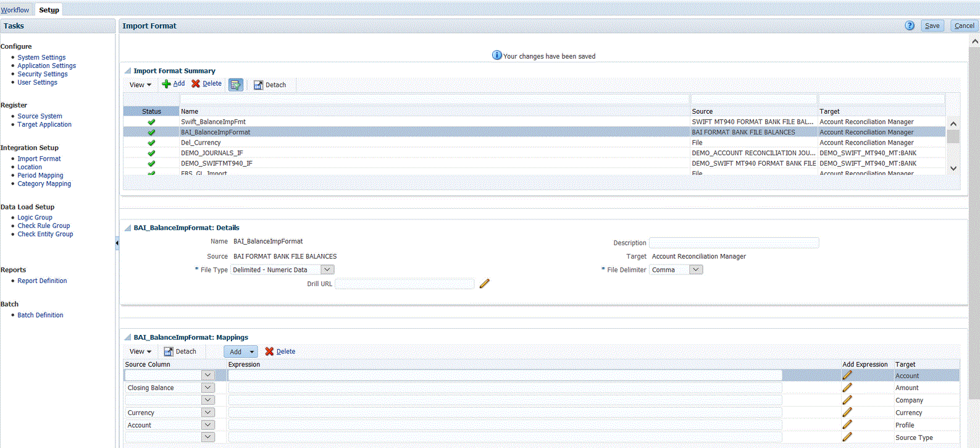The image size is (980, 448).
Task: Open Application Settings link
Action: [x=47, y=66]
